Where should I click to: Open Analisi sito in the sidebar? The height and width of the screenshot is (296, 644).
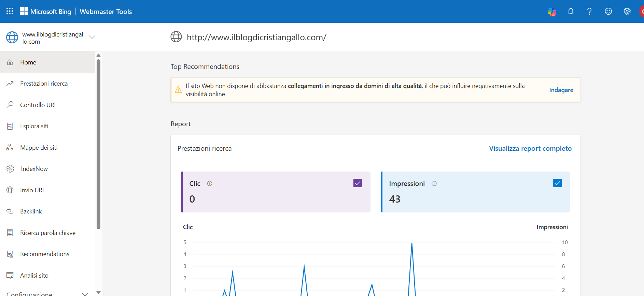point(47,275)
